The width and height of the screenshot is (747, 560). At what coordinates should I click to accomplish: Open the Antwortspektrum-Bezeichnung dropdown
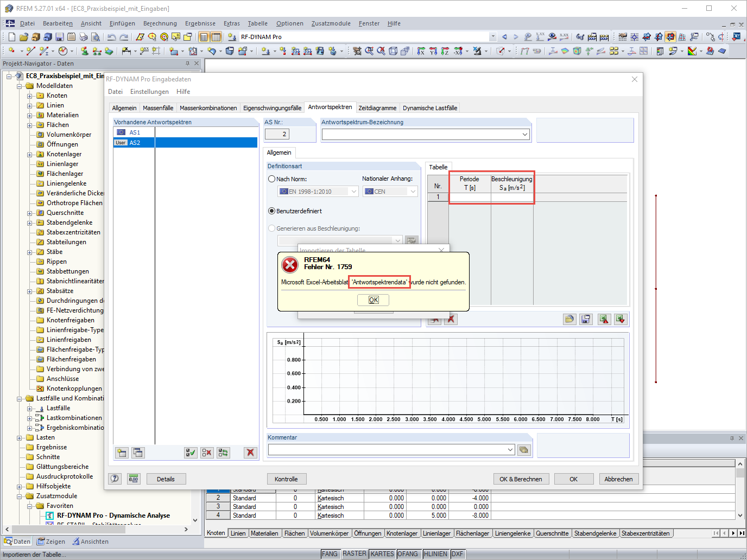click(524, 133)
